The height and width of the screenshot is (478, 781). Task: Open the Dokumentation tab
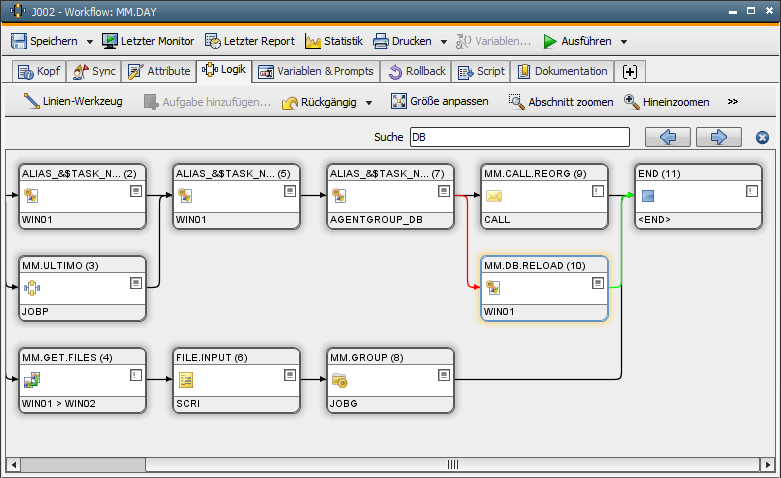[x=562, y=71]
